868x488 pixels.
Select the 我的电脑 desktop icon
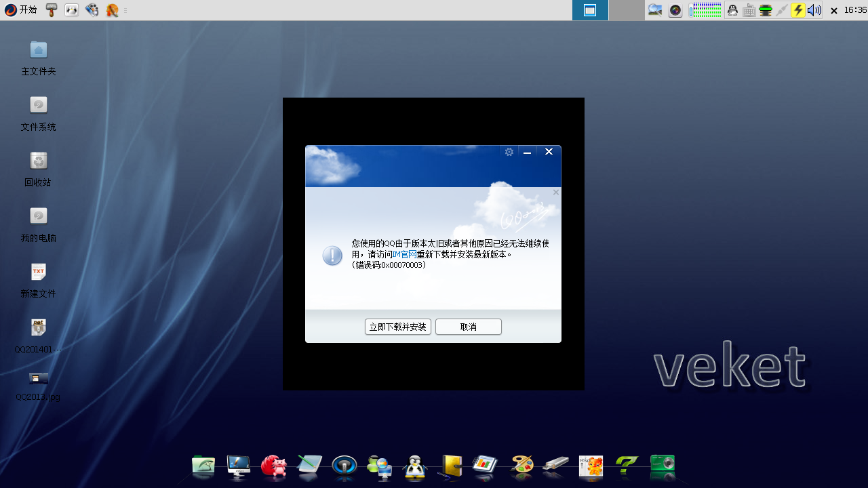(x=39, y=224)
